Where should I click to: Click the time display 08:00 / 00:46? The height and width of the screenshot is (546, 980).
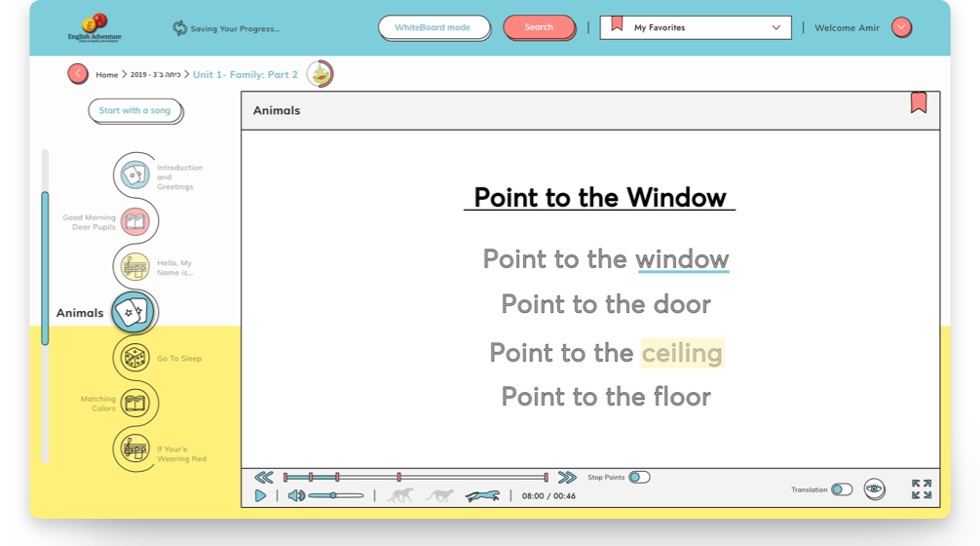coord(548,496)
